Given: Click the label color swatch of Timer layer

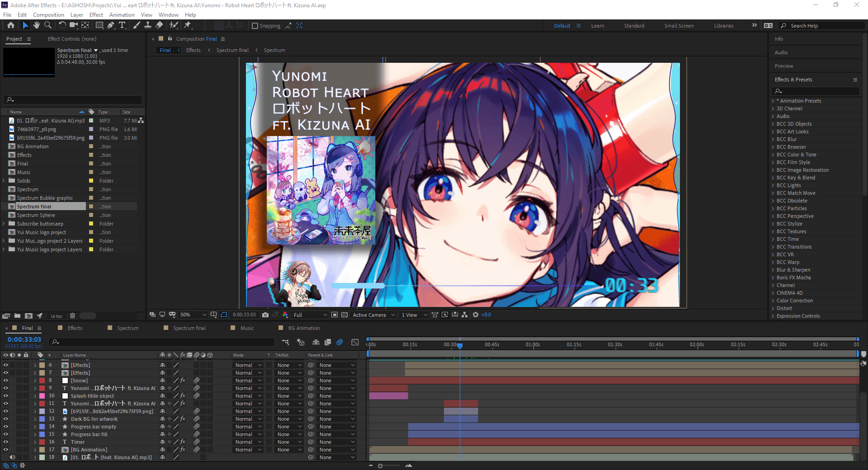Looking at the screenshot, I should pyautogui.click(x=42, y=442).
